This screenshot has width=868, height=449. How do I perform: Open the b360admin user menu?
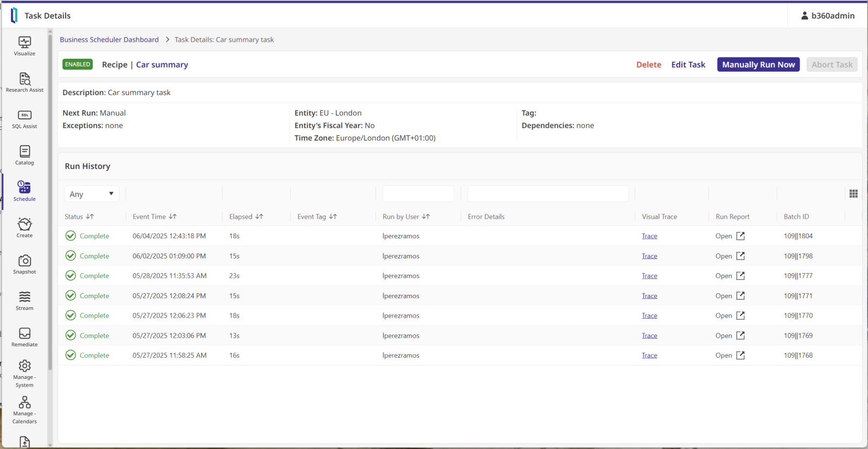click(x=827, y=16)
